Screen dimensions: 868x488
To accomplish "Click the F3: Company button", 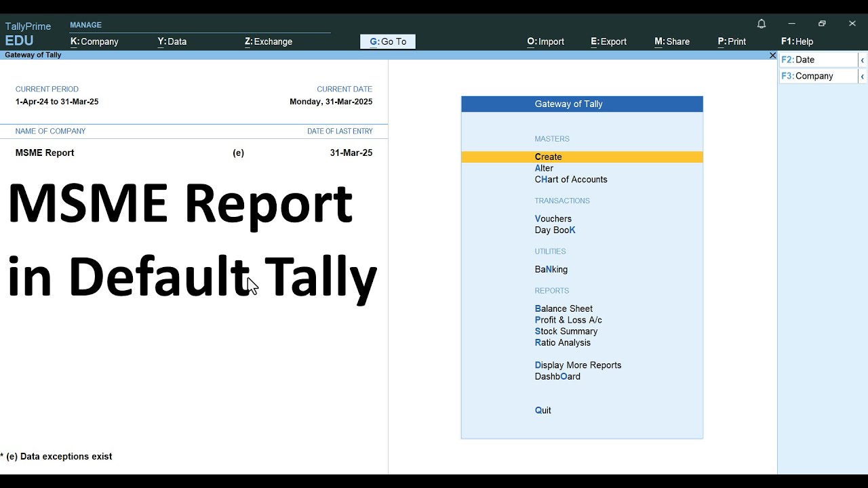I will click(818, 76).
